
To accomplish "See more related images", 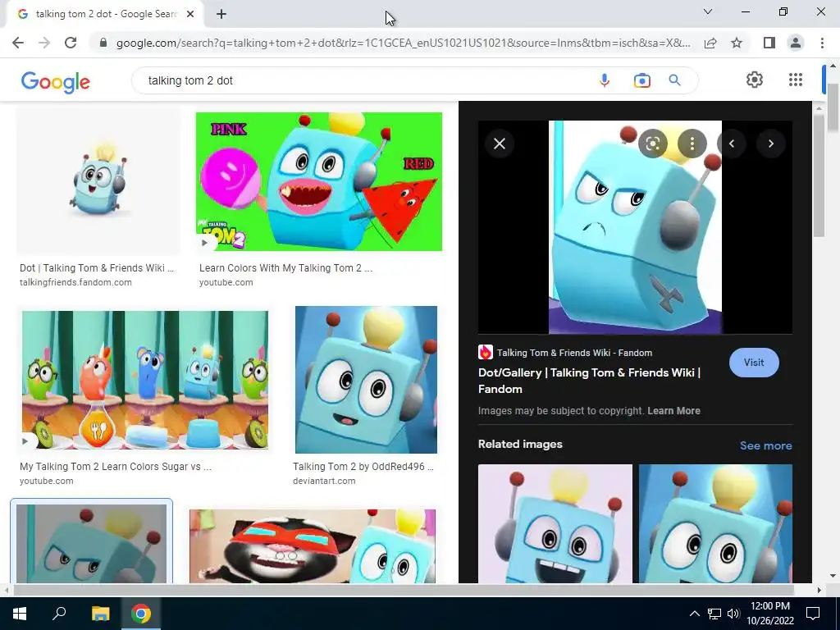I will 765,445.
